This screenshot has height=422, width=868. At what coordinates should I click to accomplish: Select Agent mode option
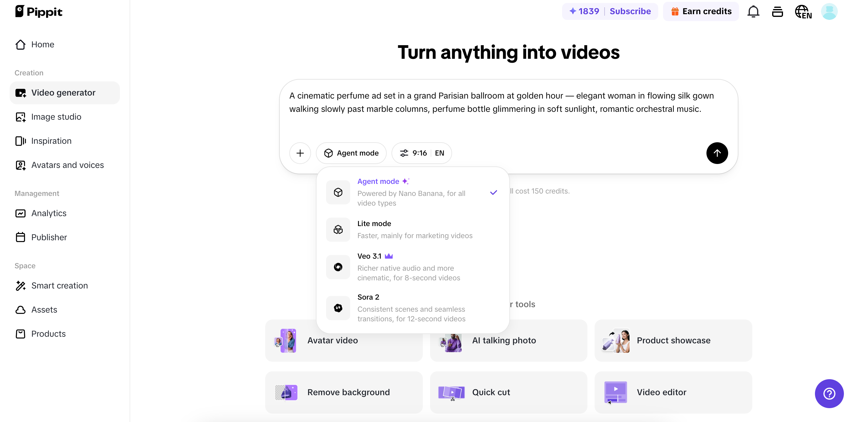click(x=412, y=192)
